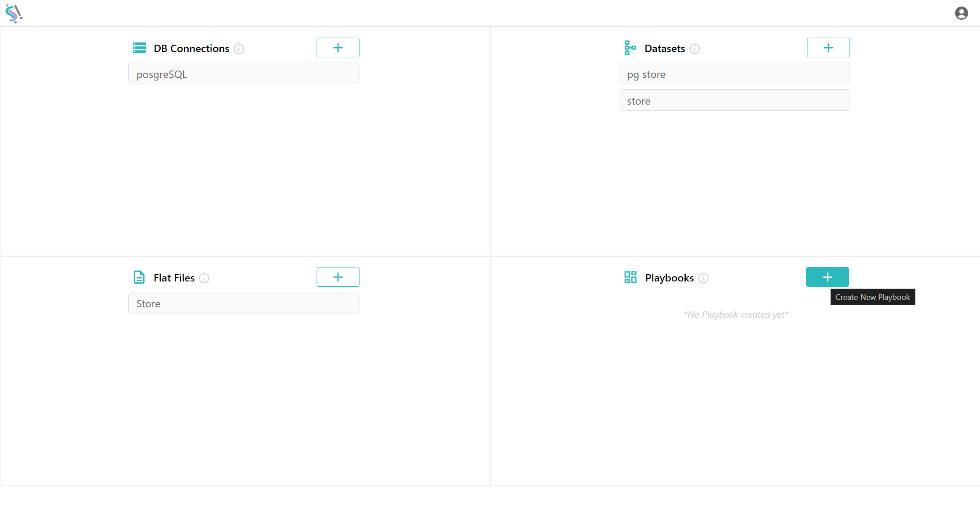980x524 pixels.
Task: Click the DB Connections panel icon
Action: tap(139, 48)
